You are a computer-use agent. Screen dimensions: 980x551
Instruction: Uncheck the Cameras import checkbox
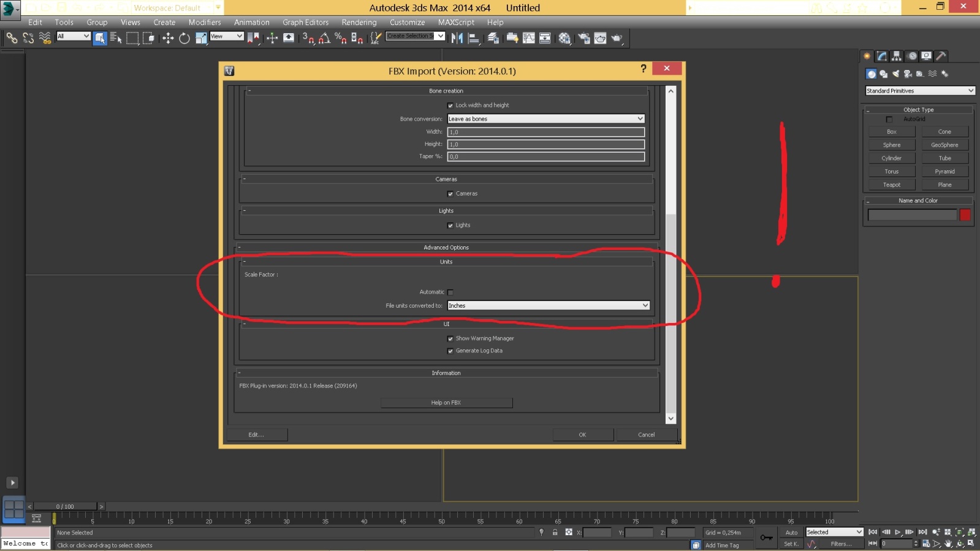click(x=450, y=194)
